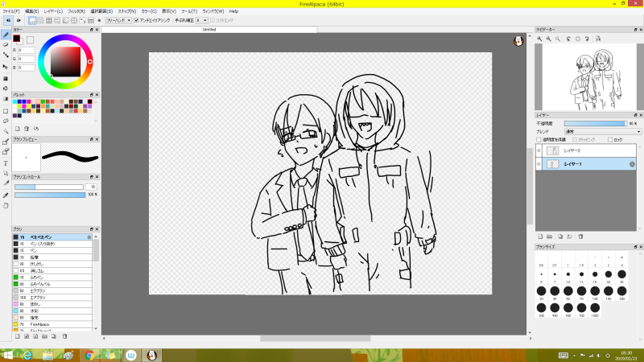The height and width of the screenshot is (362, 644).
Task: Toggle the ロック checkbox in Layer panel
Action: pos(610,140)
